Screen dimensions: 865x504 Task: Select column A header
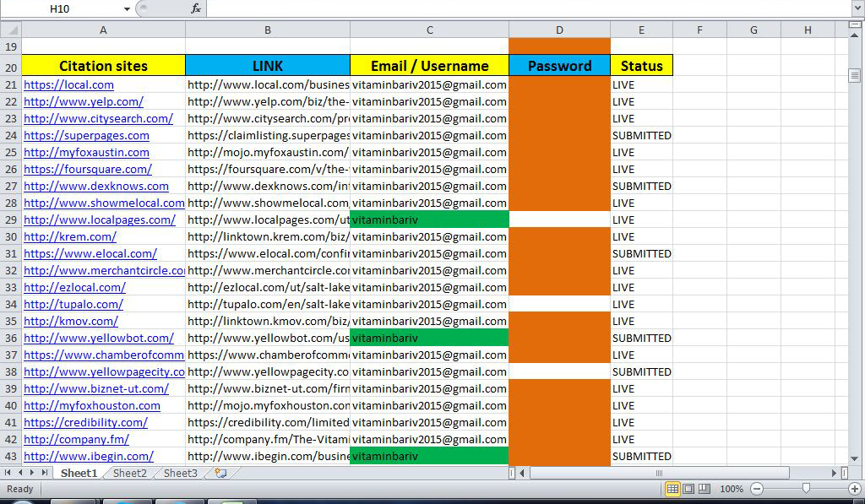pos(103,30)
